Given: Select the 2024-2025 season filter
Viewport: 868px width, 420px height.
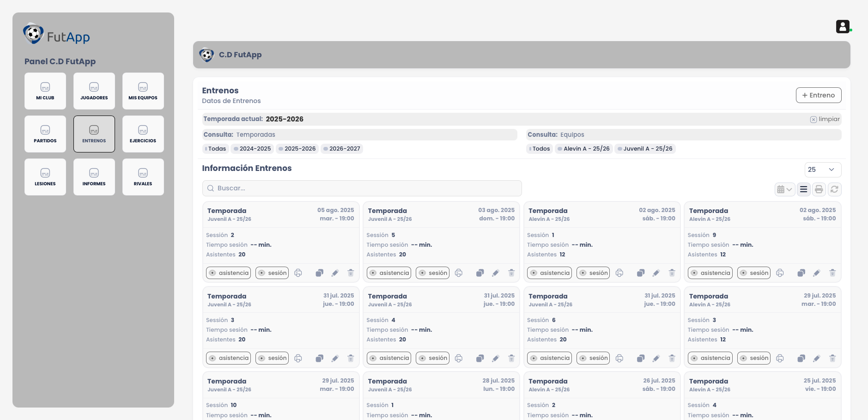Looking at the screenshot, I should (x=252, y=149).
